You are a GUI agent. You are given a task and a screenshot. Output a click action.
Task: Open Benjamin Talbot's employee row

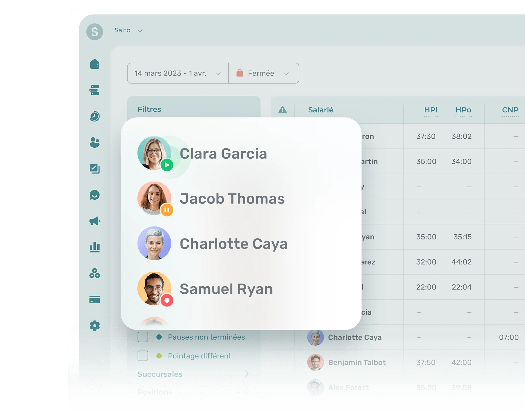pyautogui.click(x=357, y=363)
